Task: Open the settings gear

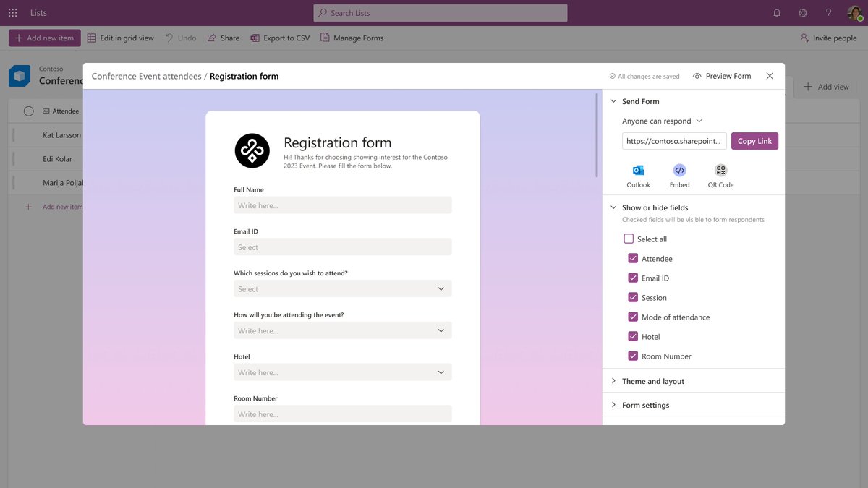Action: [802, 12]
